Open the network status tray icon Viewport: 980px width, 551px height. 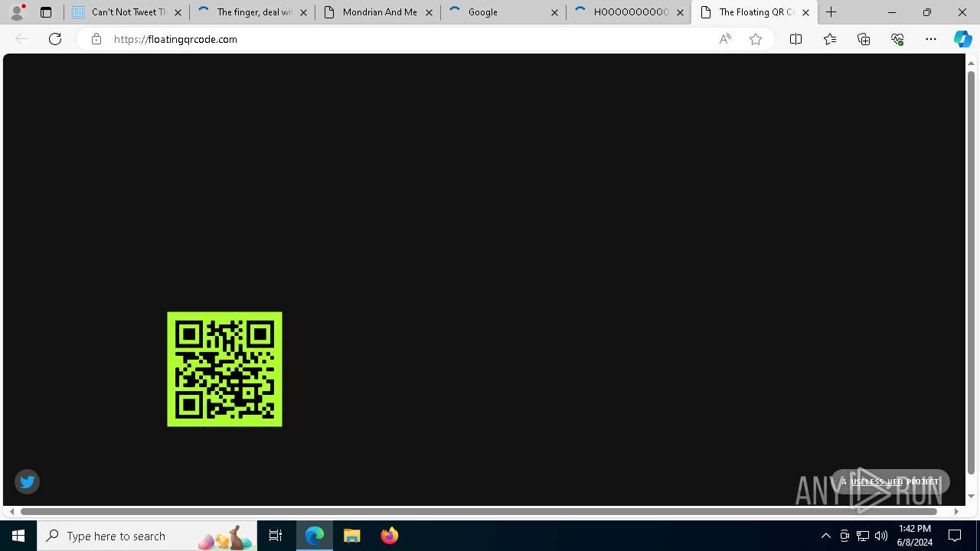[x=863, y=536]
